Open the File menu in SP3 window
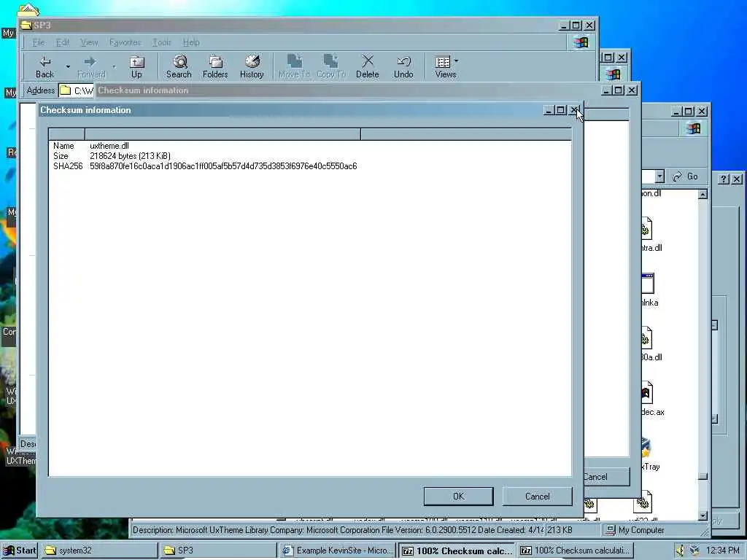Screen dimensions: 747x560 [39, 42]
